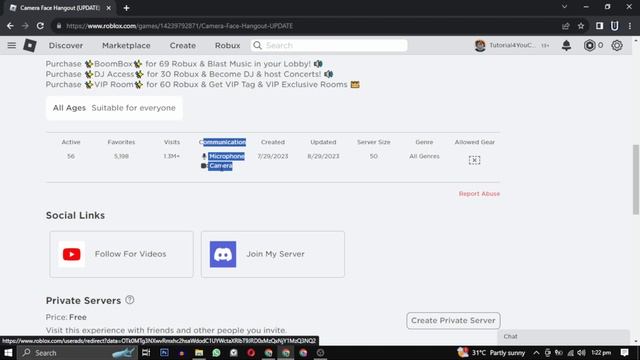This screenshot has width=640, height=360.
Task: Reload the page
Action: pos(40,26)
